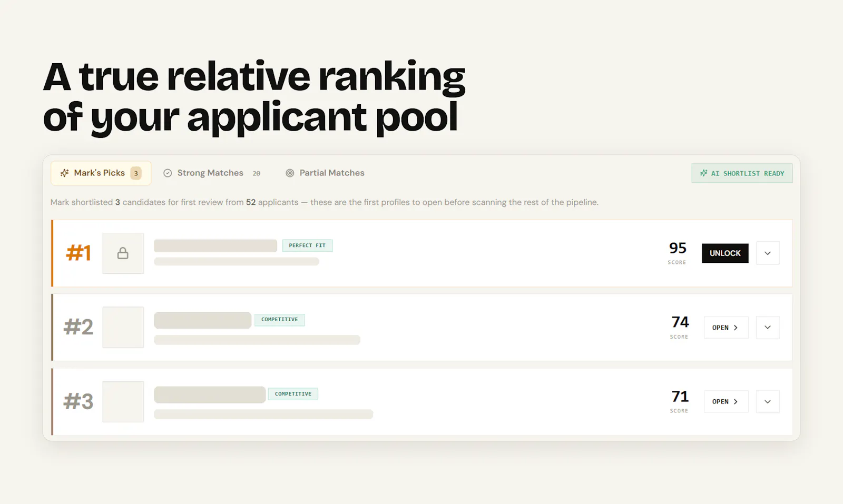Viewport: 843px width, 504px height.
Task: Click the target icon beside Partial Matches
Action: 290,173
